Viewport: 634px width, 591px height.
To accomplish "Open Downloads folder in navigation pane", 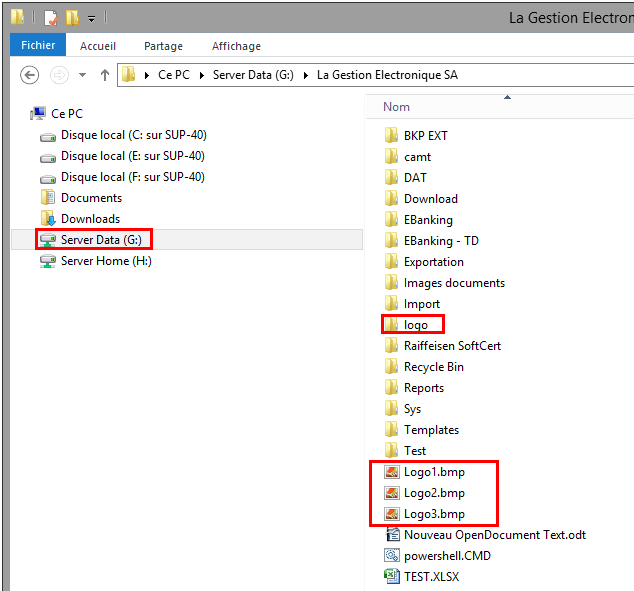I will (x=90, y=219).
